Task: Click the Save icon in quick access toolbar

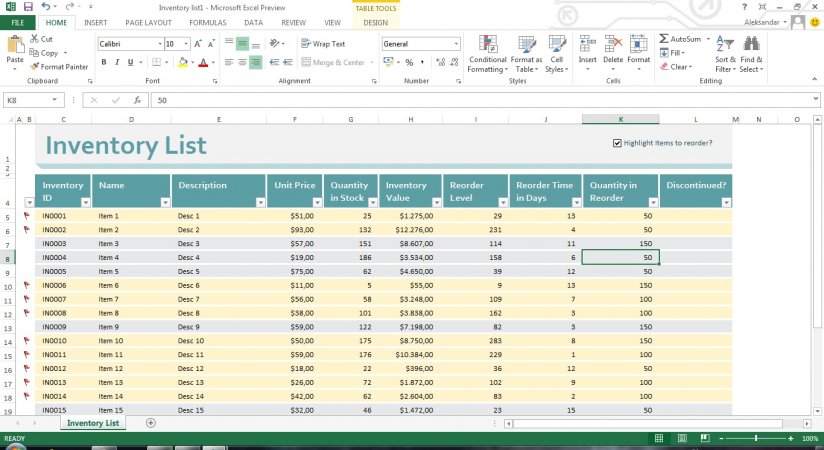Action: click(28, 7)
